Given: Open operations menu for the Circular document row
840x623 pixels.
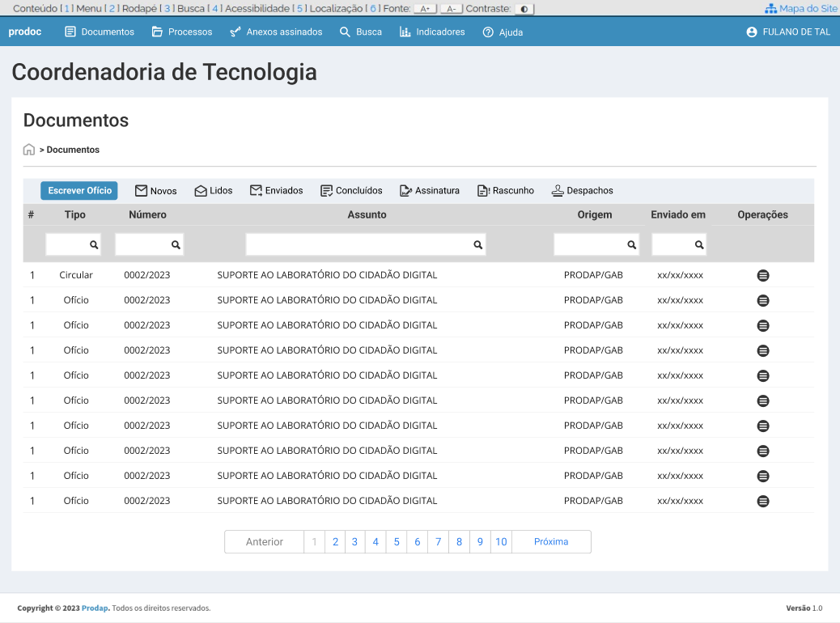Looking at the screenshot, I should [x=763, y=275].
